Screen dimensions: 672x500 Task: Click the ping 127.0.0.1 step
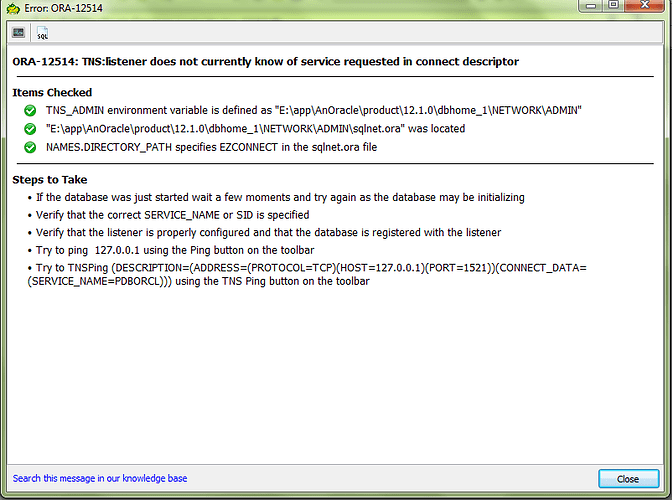click(182, 250)
